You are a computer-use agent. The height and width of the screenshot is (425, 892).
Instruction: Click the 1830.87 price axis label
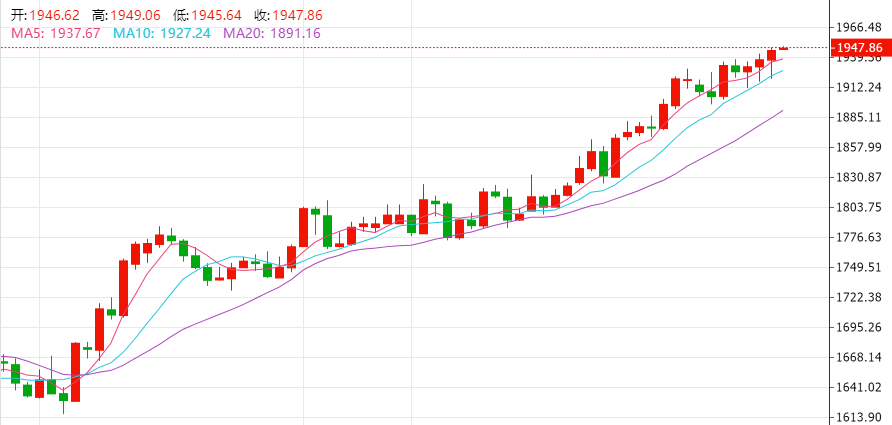click(860, 178)
